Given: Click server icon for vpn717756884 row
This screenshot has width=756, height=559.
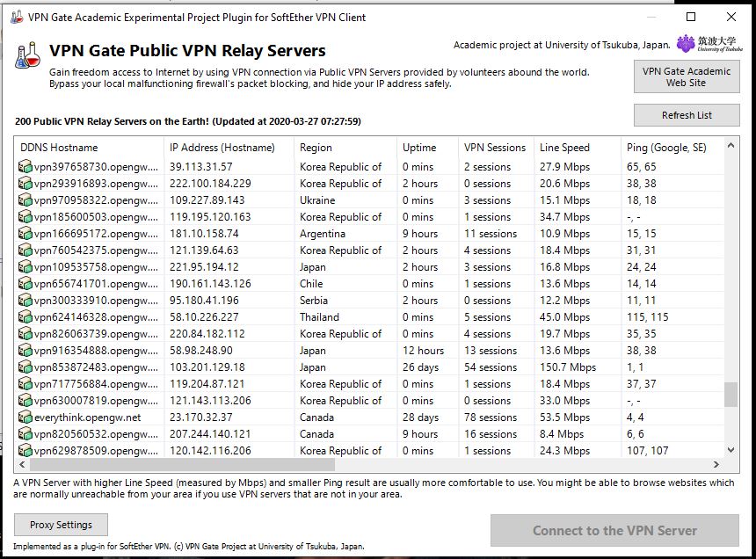Looking at the screenshot, I should tap(25, 384).
